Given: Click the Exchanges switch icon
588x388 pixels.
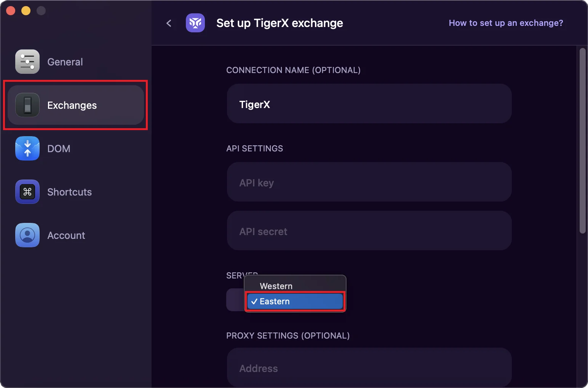Looking at the screenshot, I should pos(27,105).
